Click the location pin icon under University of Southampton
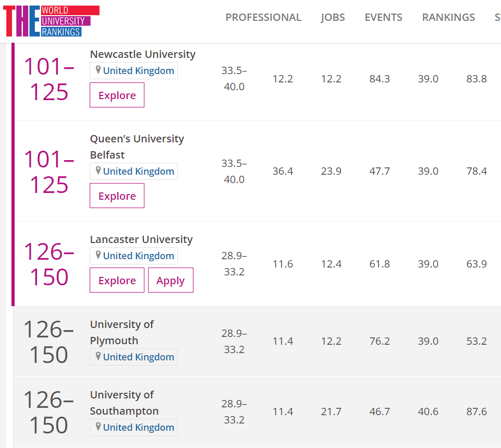Screen dimensions: 501x448 tap(97, 427)
